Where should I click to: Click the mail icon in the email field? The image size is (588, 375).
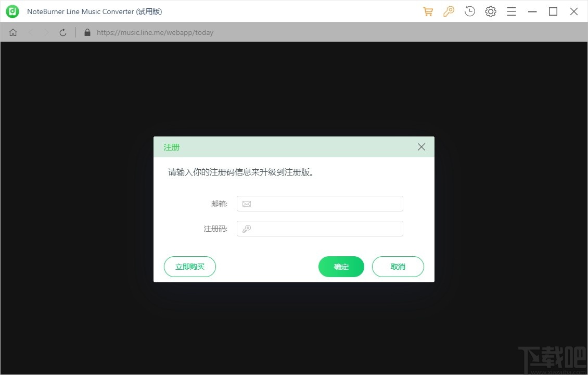(x=246, y=204)
